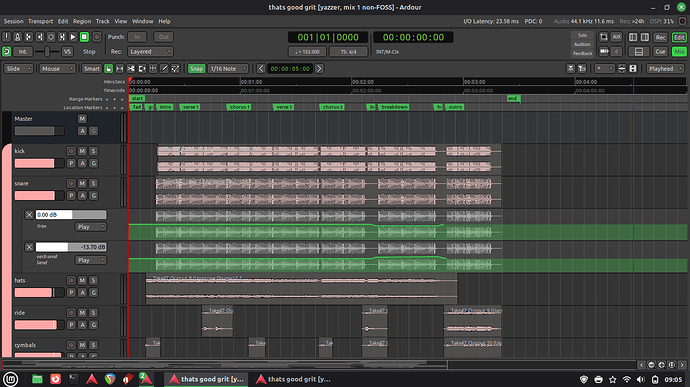Select the Cut (scissors) tool
The image size is (690, 387).
click(x=131, y=69)
